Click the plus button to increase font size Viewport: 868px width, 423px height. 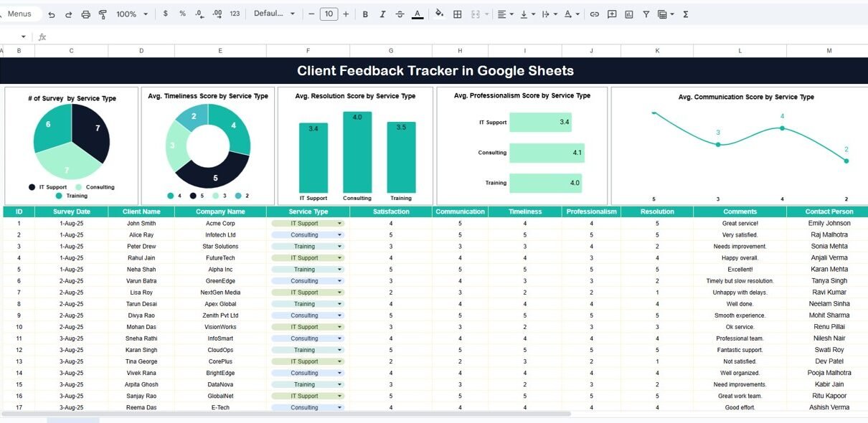(346, 14)
